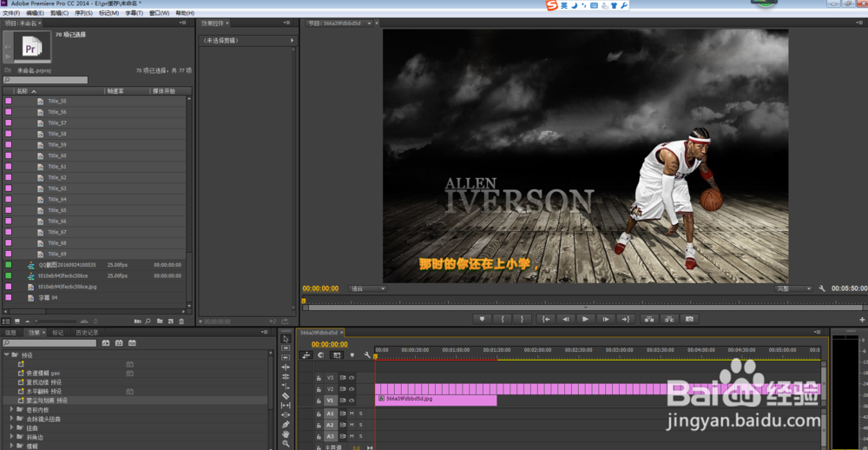The image size is (868, 450).
Task: Click the Extract button
Action: coord(669,319)
